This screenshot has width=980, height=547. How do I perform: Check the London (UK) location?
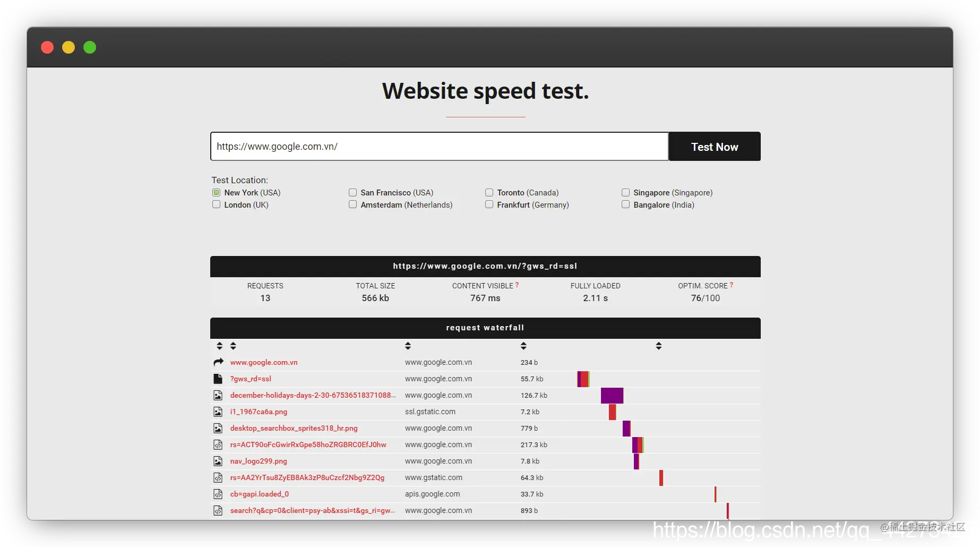click(x=216, y=204)
